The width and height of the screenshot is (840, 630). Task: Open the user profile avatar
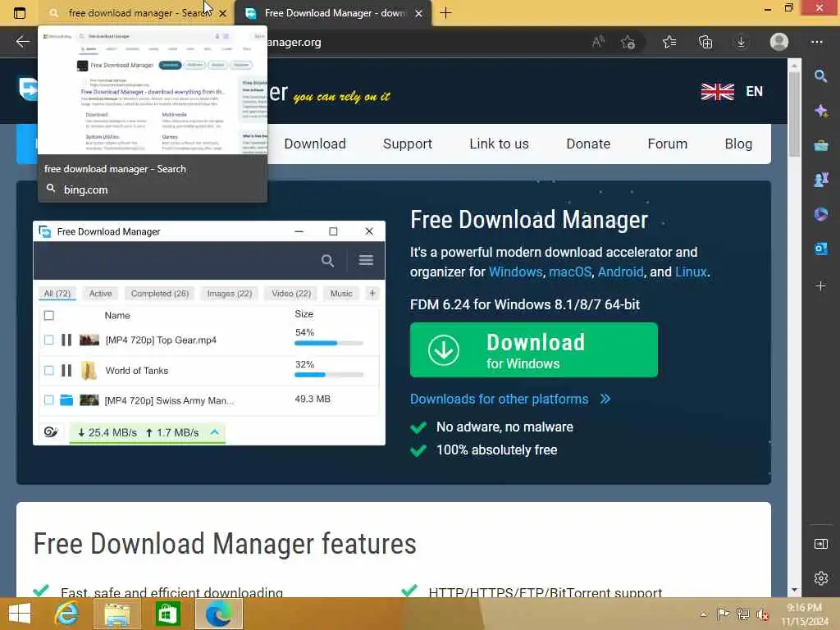tap(779, 42)
